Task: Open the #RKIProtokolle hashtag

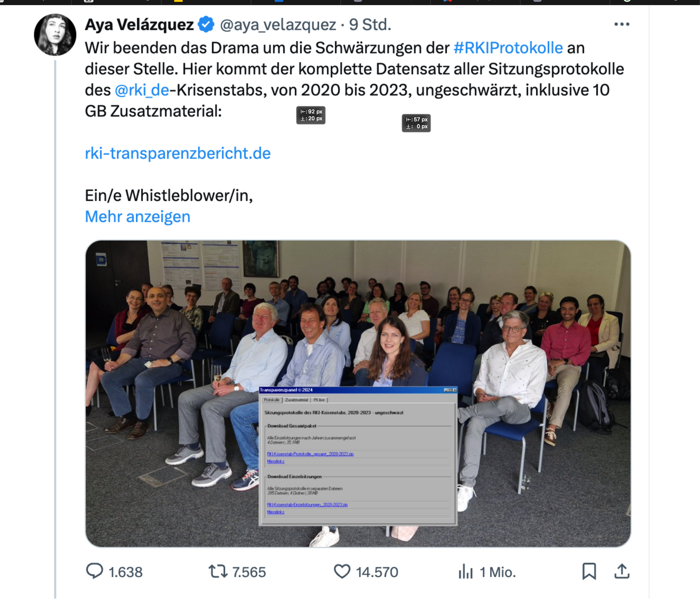Action: [x=508, y=47]
